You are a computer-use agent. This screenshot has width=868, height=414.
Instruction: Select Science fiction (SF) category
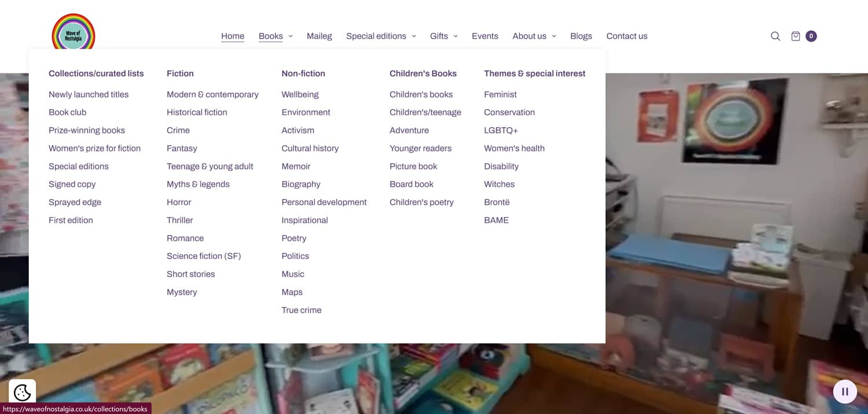pos(204,256)
